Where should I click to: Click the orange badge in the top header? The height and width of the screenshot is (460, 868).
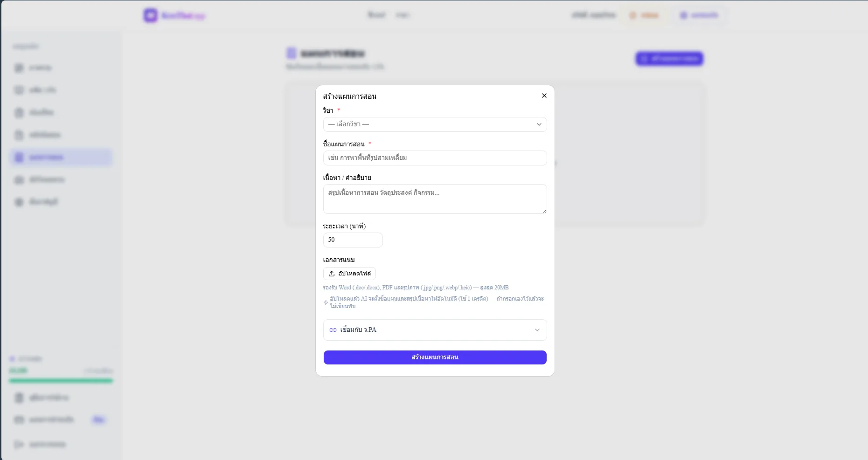tap(644, 15)
